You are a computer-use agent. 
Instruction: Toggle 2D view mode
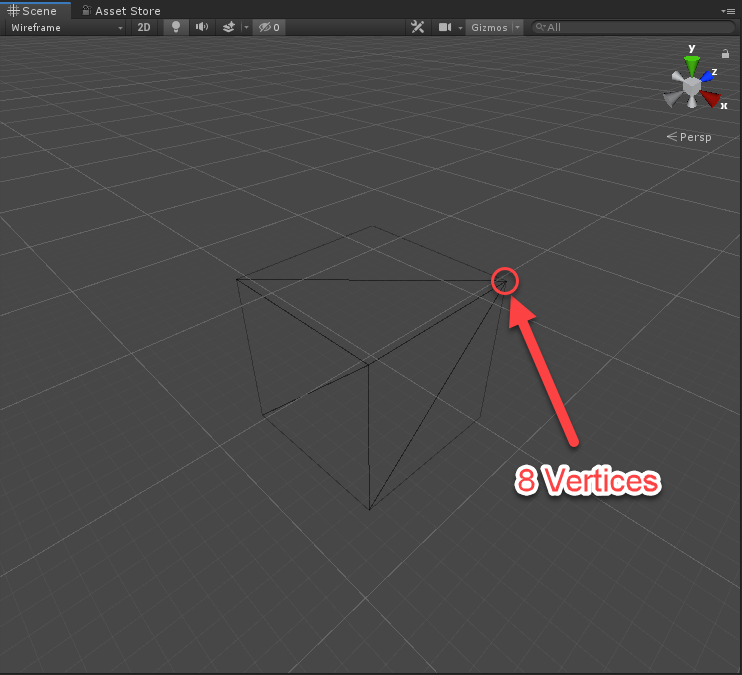coord(144,27)
